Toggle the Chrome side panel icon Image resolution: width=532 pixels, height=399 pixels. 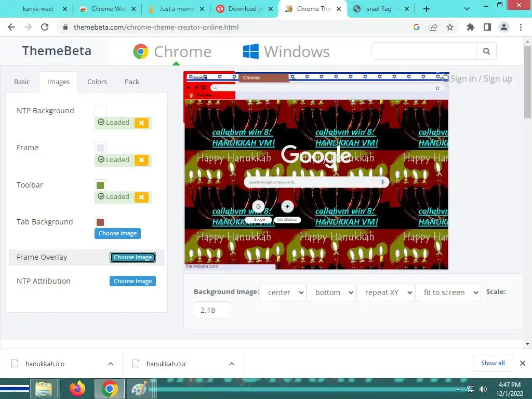[x=487, y=27]
